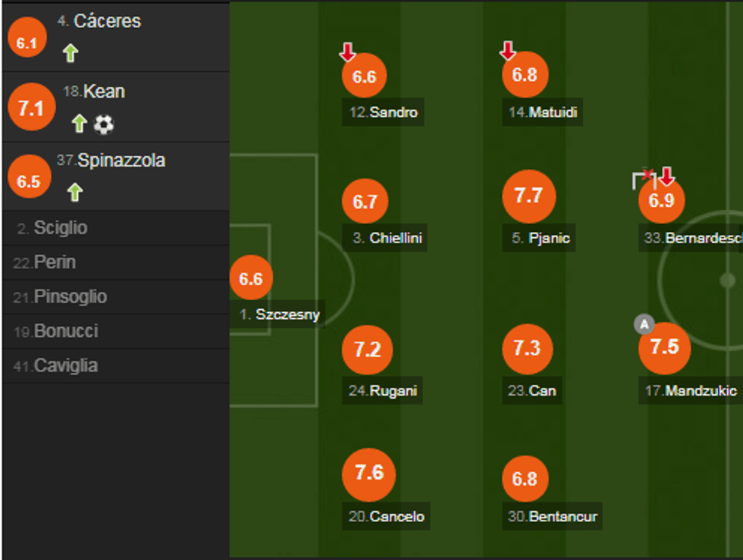The width and height of the screenshot is (743, 560).
Task: Open Chiellini's player name label
Action: [387, 238]
